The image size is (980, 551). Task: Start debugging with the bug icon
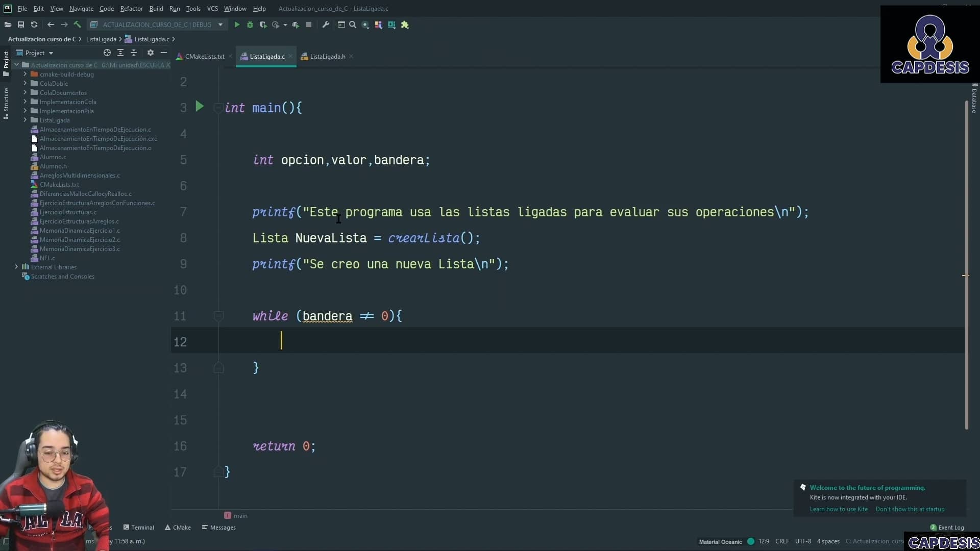point(250,24)
